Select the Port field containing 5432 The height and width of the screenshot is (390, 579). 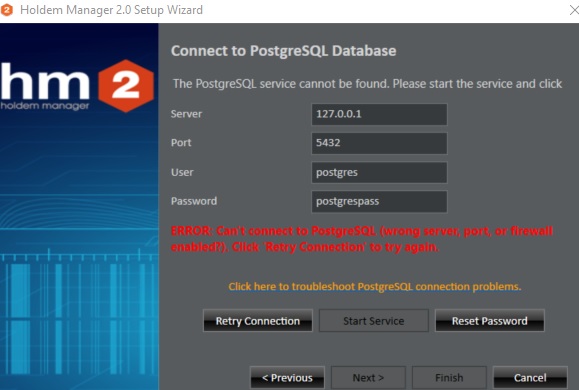point(379,143)
